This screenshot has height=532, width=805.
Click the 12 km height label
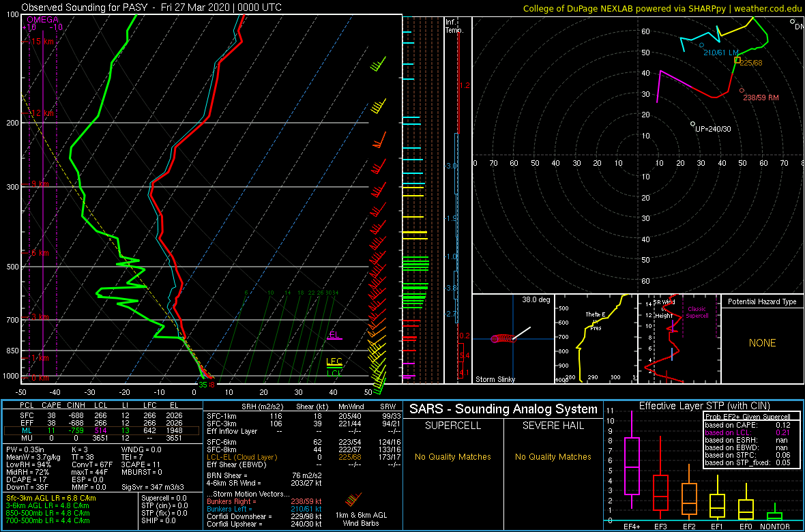(42, 113)
